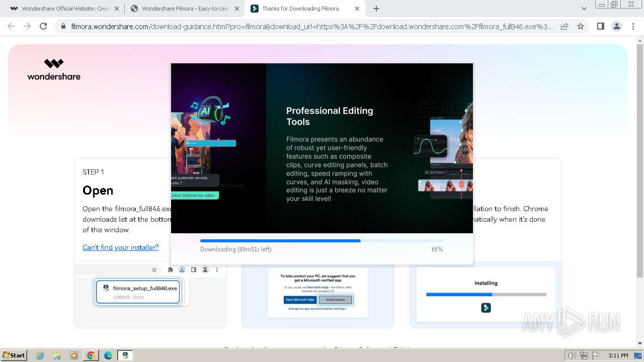The width and height of the screenshot is (644, 362).
Task: Go forward to the next page
Action: tap(27, 26)
